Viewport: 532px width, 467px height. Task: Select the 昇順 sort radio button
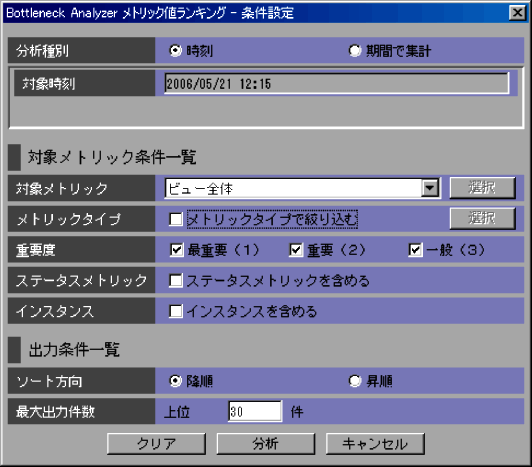coord(355,381)
